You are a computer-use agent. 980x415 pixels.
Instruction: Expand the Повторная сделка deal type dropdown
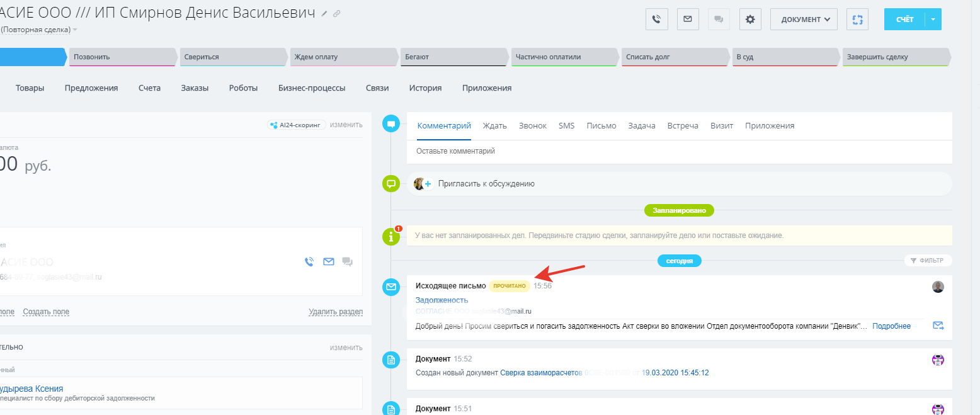point(75,30)
